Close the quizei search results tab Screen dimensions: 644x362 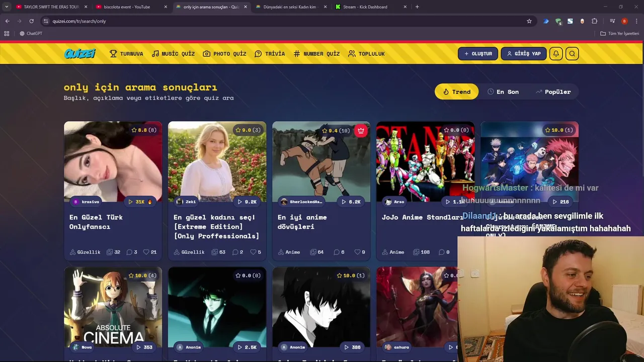point(246,7)
